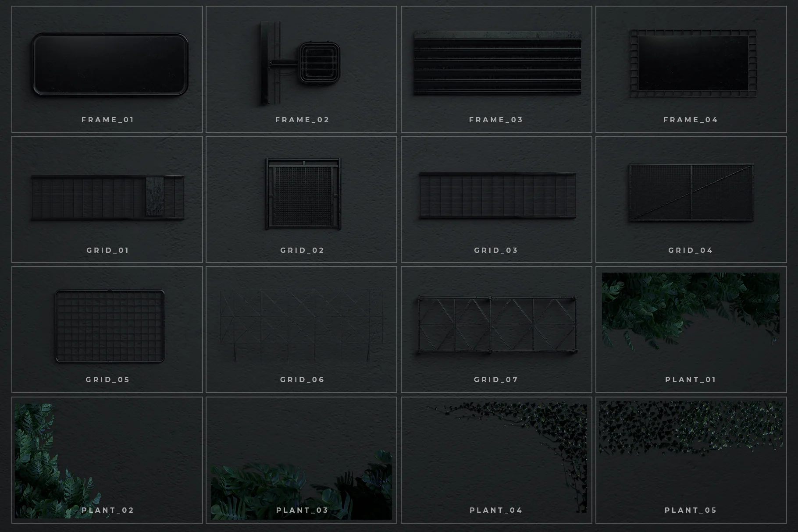Screen dimensions: 798x532
Task: Click the FRAME_03 text label
Action: click(496, 120)
